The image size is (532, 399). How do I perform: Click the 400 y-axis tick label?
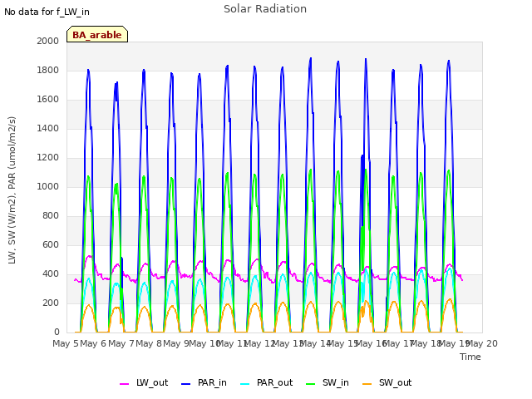[51, 273]
